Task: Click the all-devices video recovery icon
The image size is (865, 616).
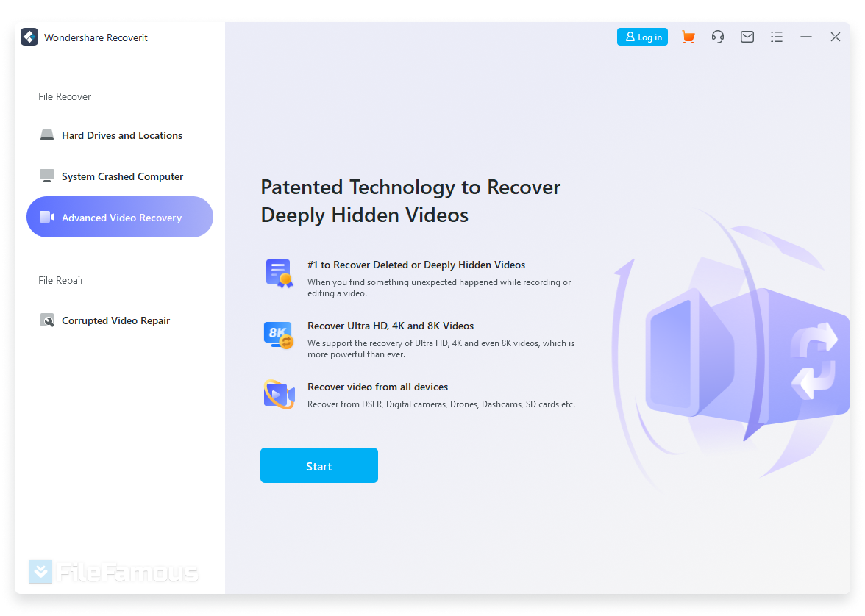Action: tap(280, 394)
